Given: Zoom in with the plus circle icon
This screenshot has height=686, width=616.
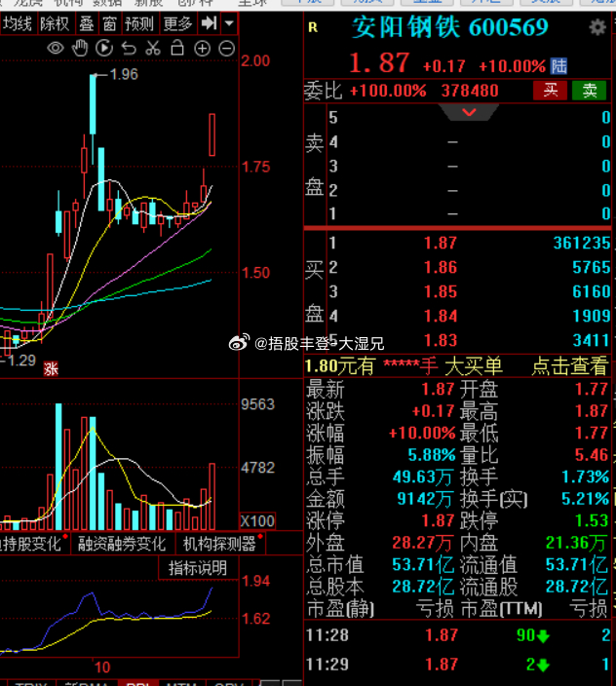Looking at the screenshot, I should pos(202,48).
